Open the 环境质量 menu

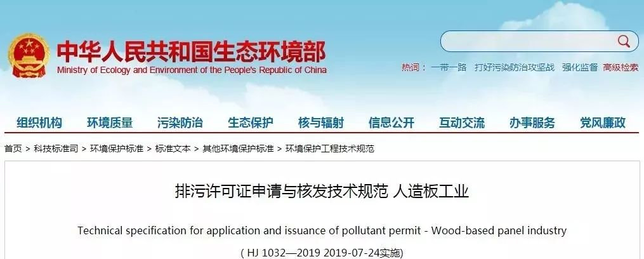[110, 123]
